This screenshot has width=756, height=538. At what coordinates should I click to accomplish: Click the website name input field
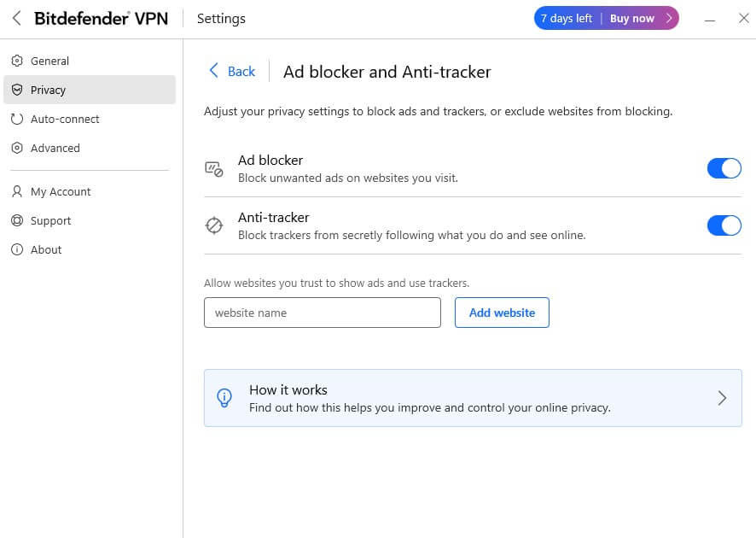click(322, 313)
